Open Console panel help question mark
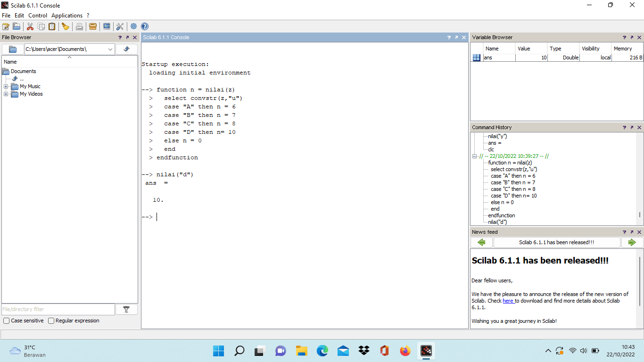The width and height of the screenshot is (644, 362). coord(449,37)
